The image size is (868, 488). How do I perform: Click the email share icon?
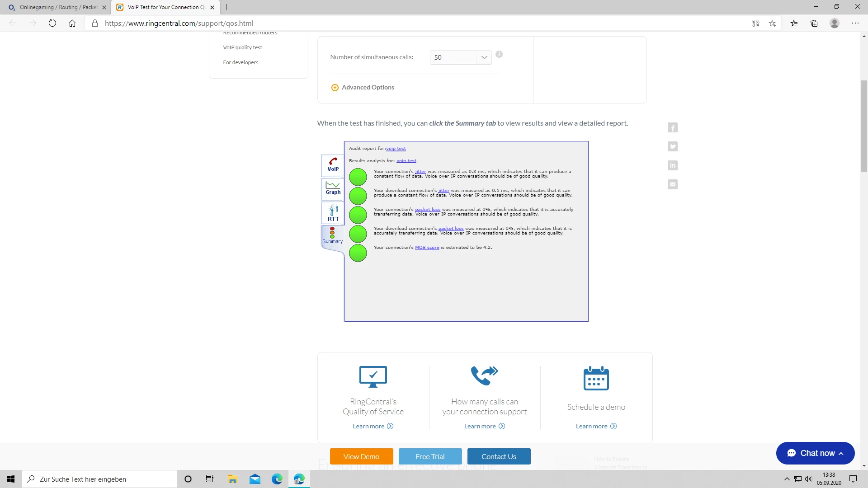click(x=673, y=184)
